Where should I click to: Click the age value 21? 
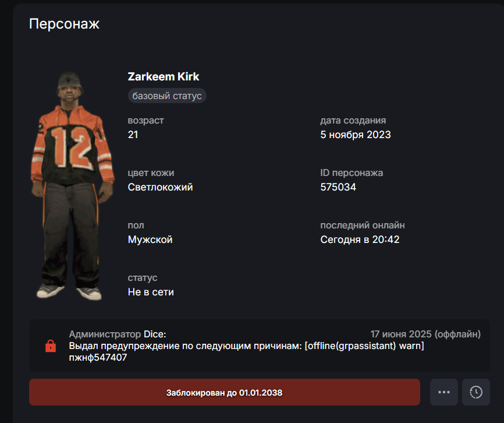click(133, 135)
